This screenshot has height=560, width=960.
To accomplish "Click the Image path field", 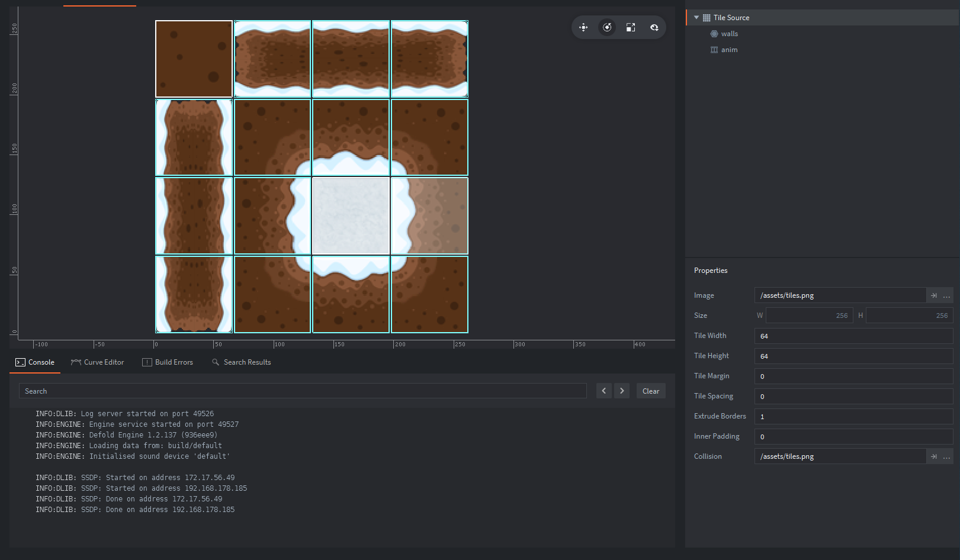I will coord(840,295).
